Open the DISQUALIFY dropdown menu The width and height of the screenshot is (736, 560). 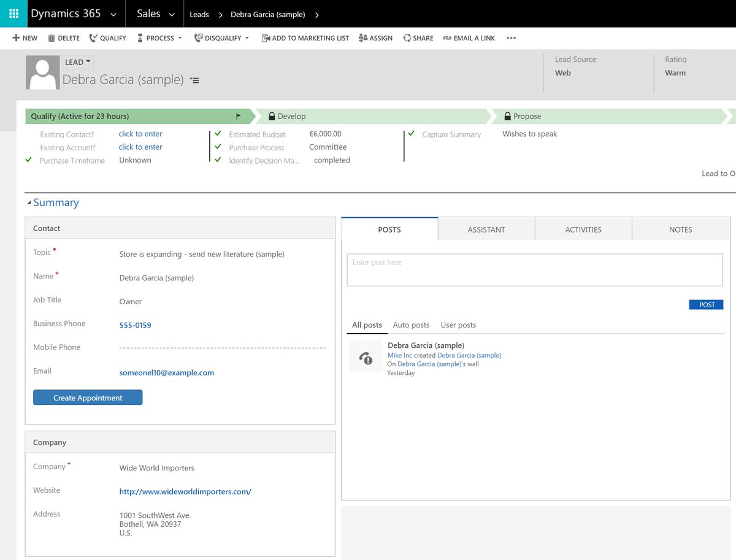click(221, 38)
